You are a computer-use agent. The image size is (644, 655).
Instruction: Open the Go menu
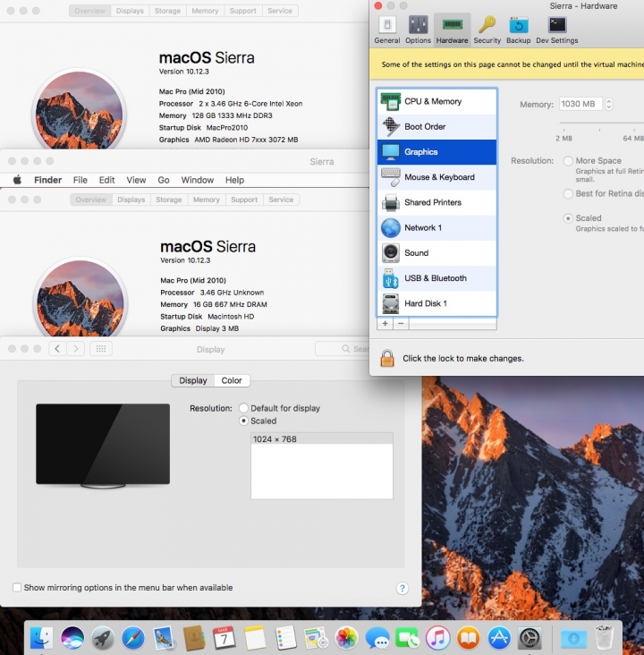click(x=164, y=180)
